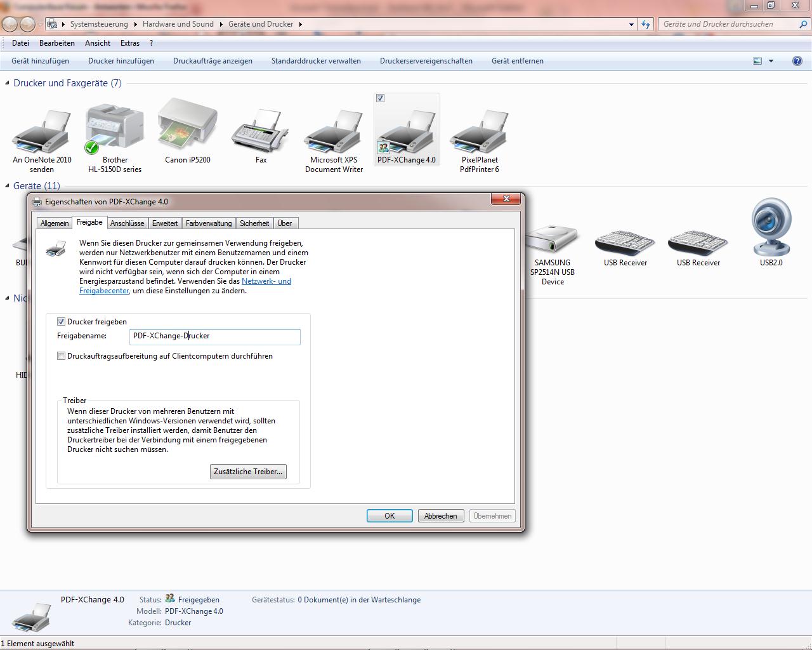Viewport: 812px width, 650px height.
Task: Select the USB2.0 webcam device
Action: point(771,232)
